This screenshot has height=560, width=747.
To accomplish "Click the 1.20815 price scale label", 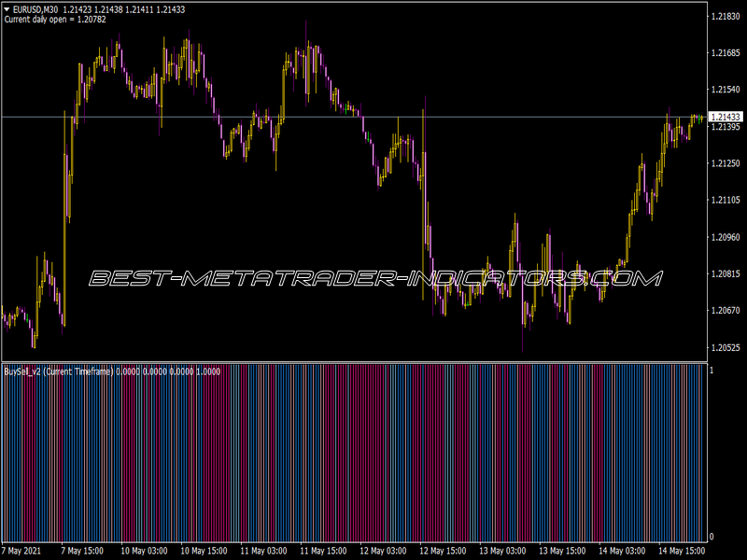I will pos(726,273).
